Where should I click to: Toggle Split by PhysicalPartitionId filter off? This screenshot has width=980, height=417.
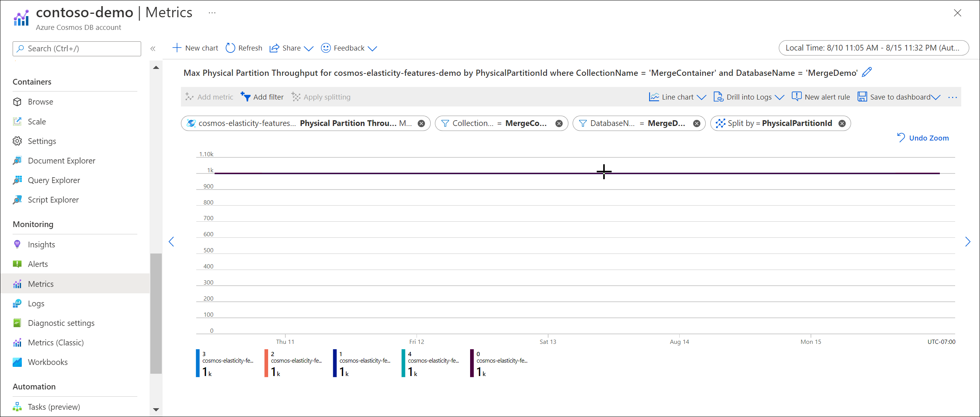click(x=844, y=123)
